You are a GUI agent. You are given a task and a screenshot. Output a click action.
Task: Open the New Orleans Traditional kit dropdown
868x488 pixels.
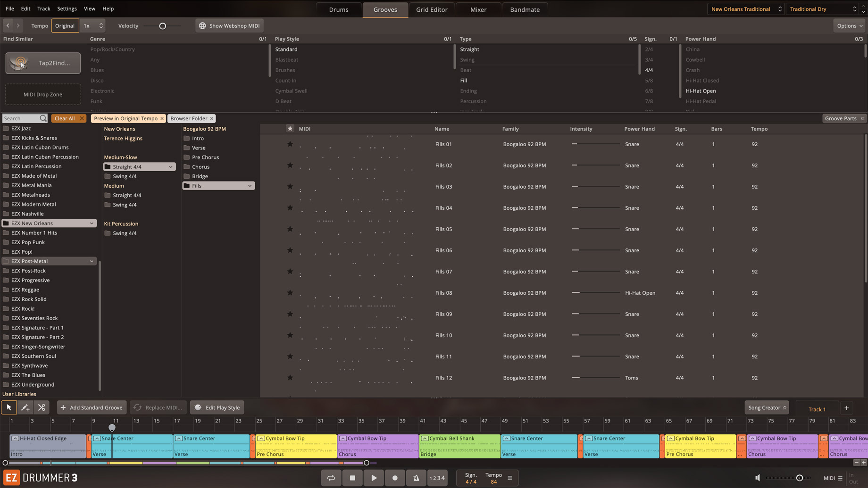[745, 9]
